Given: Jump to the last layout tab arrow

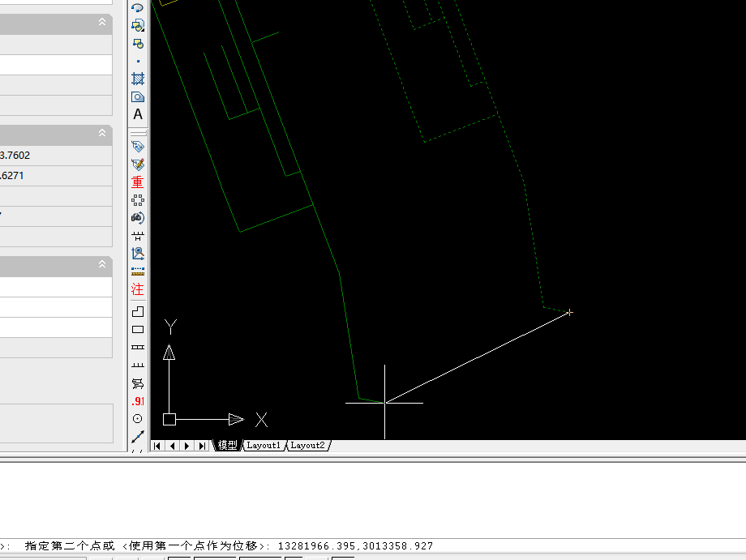Looking at the screenshot, I should coord(202,446).
